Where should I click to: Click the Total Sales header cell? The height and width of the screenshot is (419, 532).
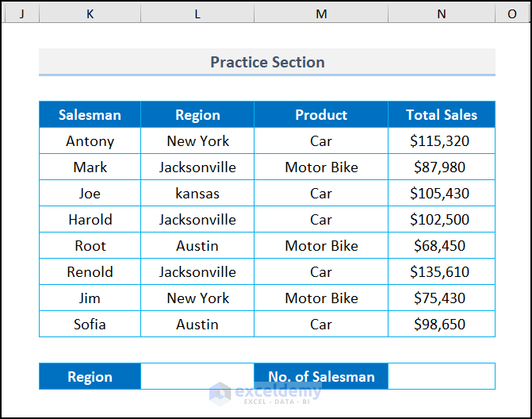(x=442, y=115)
